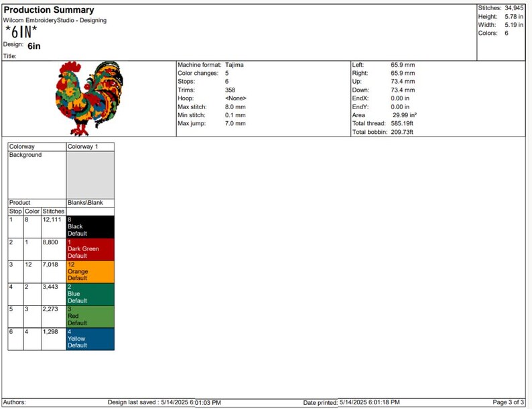Click the Colors count value 6
The image size is (532, 409).
(x=507, y=33)
